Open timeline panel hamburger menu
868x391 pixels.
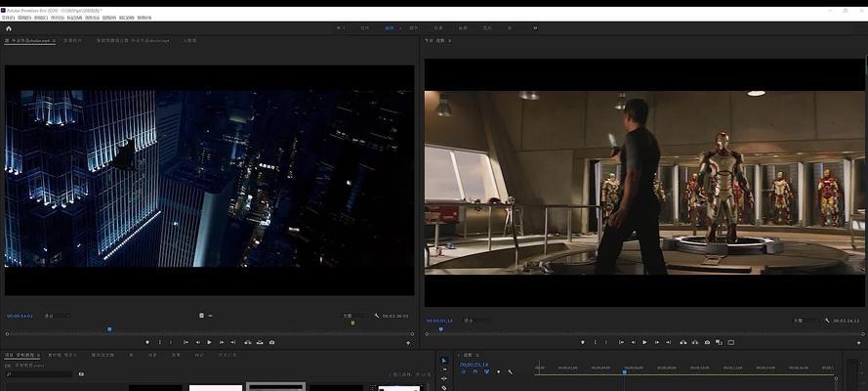click(x=477, y=355)
